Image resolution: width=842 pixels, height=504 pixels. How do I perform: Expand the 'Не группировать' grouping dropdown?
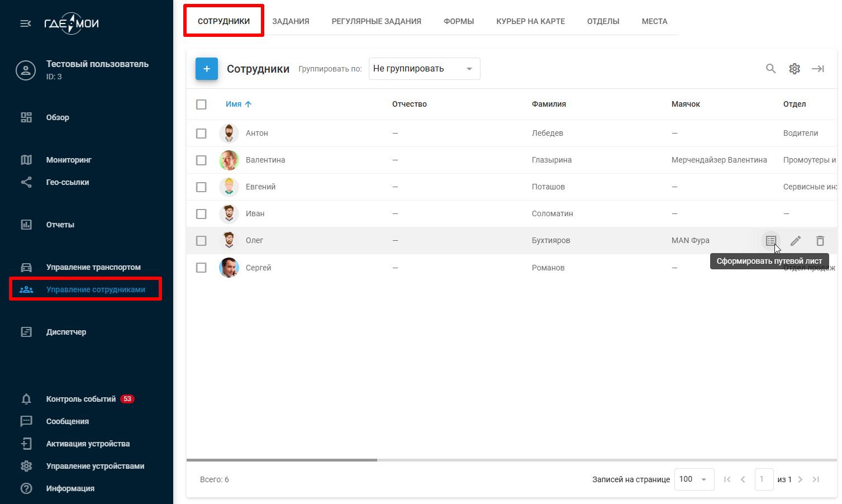tap(424, 69)
